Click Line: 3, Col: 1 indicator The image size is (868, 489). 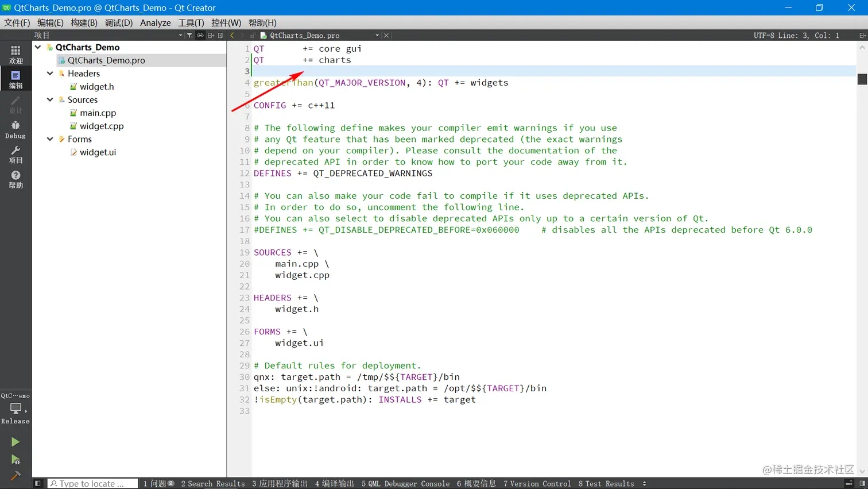808,36
